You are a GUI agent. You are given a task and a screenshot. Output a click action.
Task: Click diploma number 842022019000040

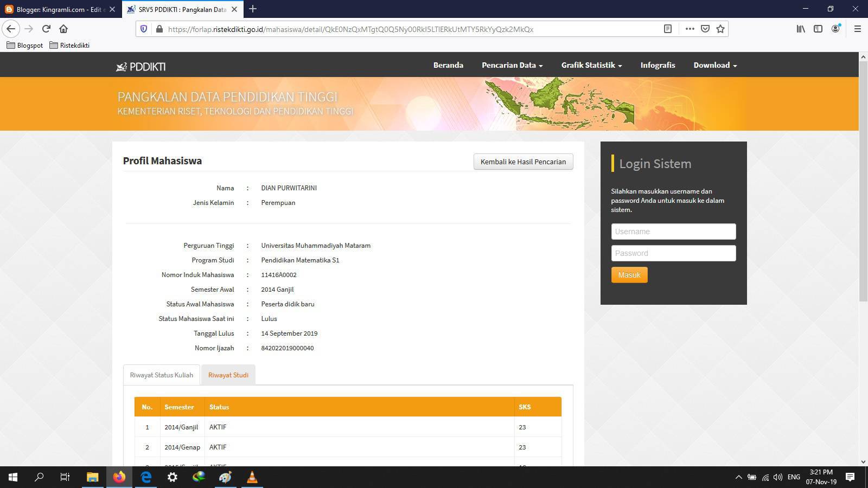(288, 348)
